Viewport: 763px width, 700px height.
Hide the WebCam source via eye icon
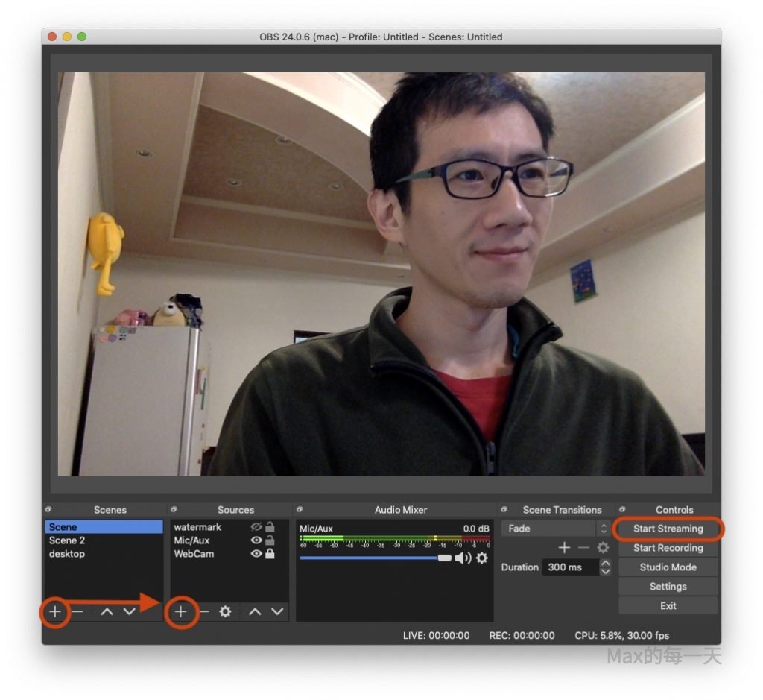pyautogui.click(x=256, y=554)
